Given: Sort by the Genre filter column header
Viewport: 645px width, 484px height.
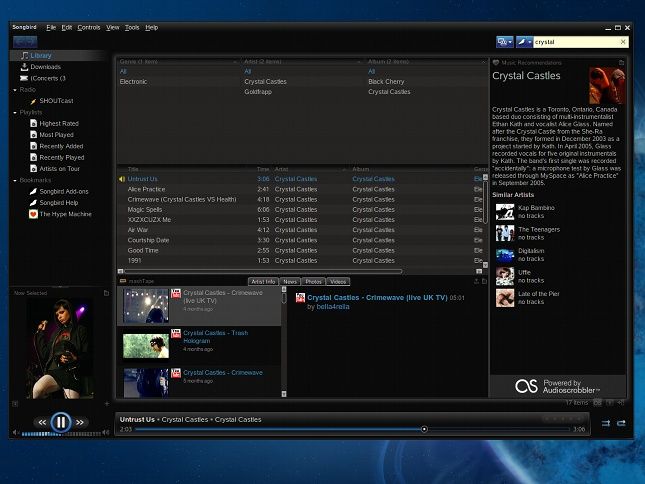Looking at the screenshot, I should [178, 62].
